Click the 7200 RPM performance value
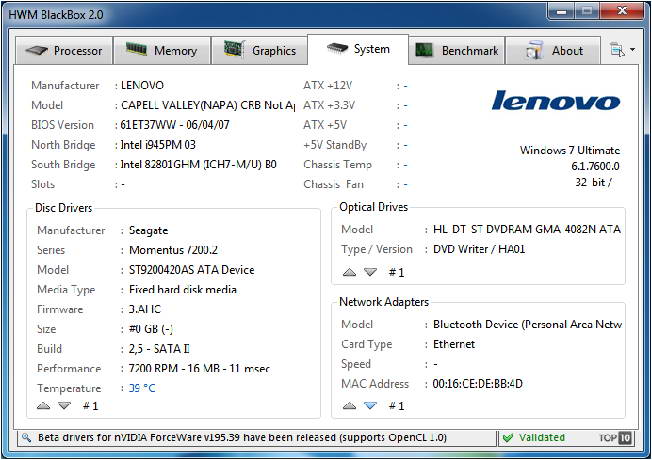Screen dimensions: 652x460 [199, 368]
